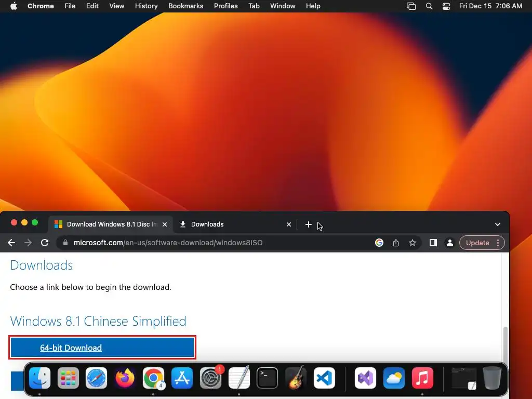Click the Choose a link below text

[90, 287]
